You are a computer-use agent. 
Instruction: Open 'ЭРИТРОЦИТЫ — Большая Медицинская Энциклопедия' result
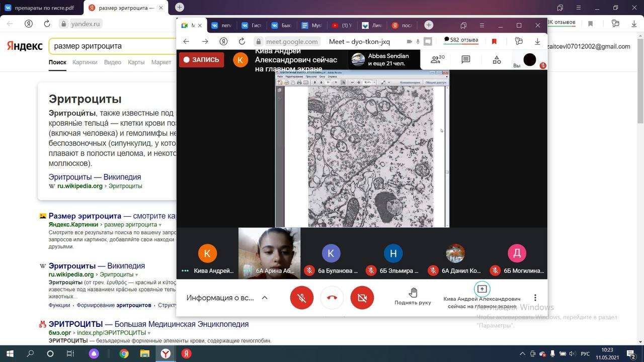point(148,324)
